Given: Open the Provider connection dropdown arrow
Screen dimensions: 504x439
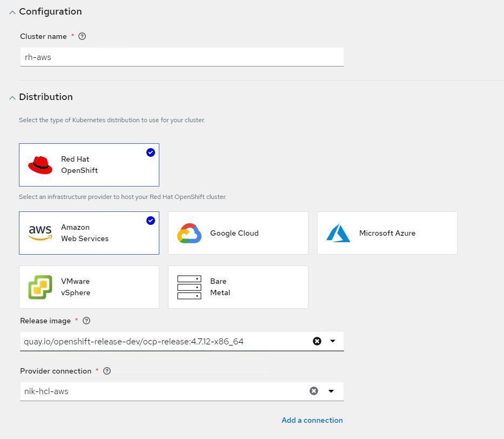Looking at the screenshot, I should tap(331, 391).
